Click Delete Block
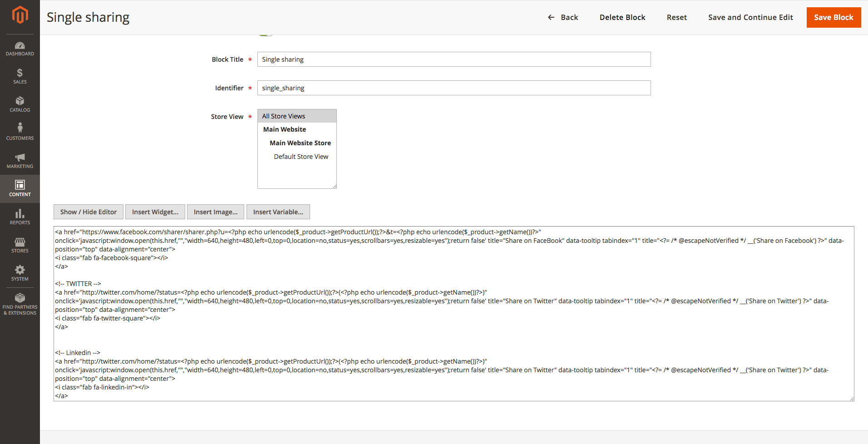This screenshot has height=444, width=868. 622,17
